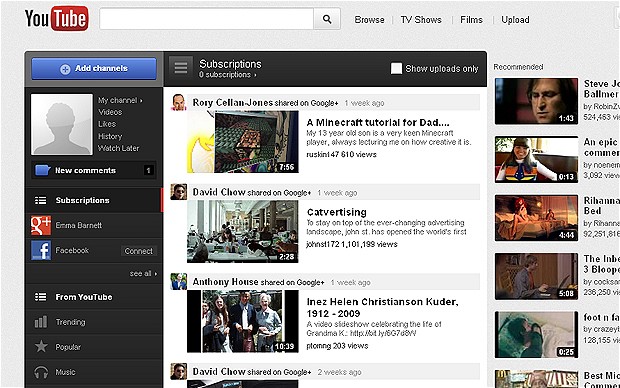Click the magnifier search button
The width and height of the screenshot is (620, 388).
(327, 19)
